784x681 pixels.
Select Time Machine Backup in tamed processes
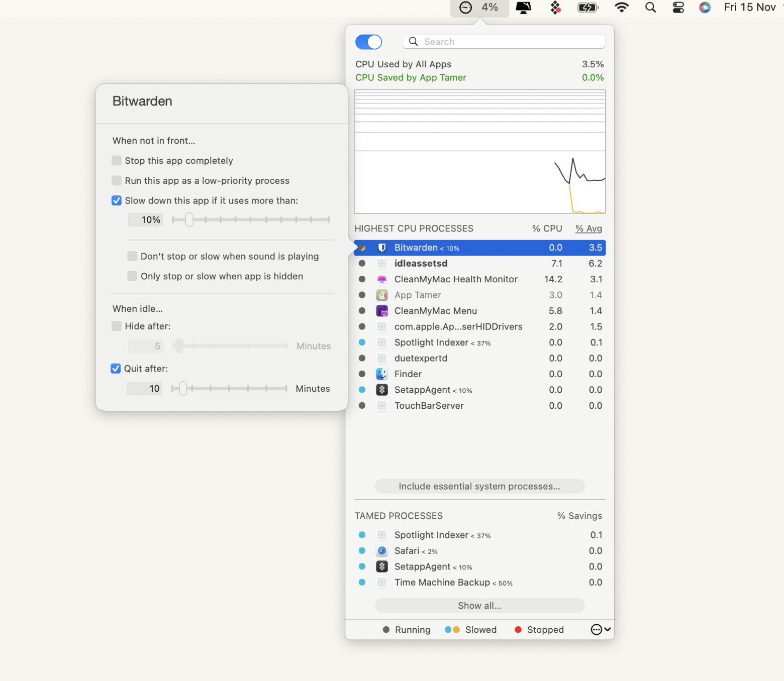tap(479, 583)
